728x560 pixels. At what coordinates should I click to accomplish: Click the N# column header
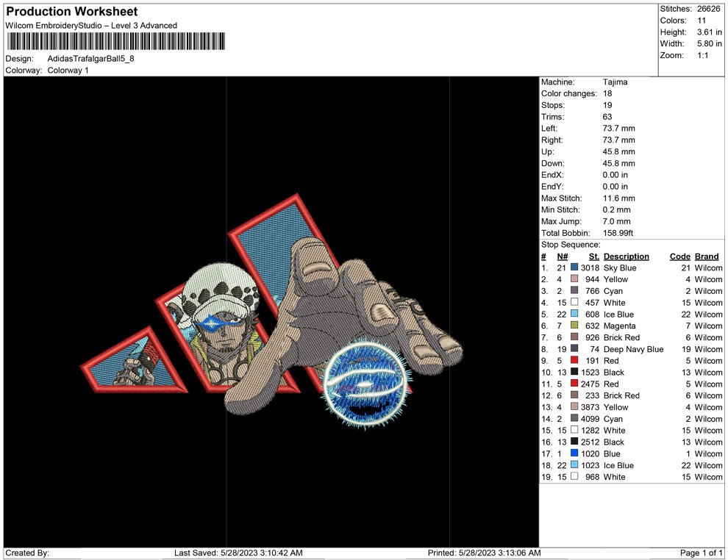pos(563,256)
